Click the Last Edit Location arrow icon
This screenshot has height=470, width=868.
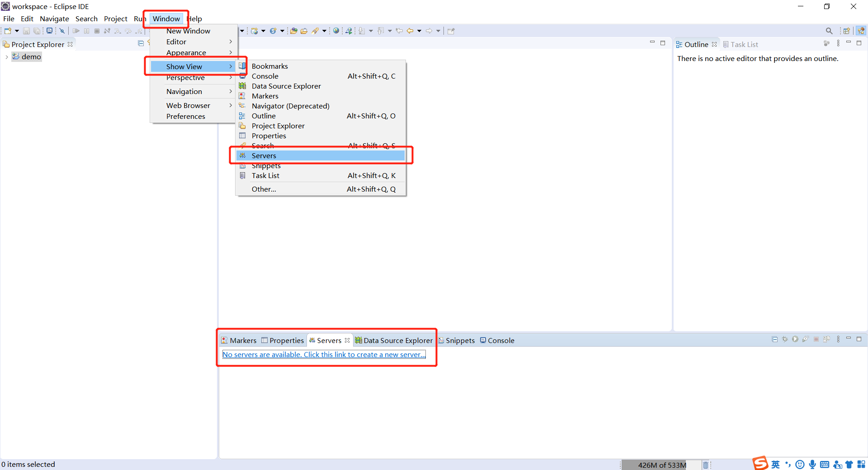[399, 31]
